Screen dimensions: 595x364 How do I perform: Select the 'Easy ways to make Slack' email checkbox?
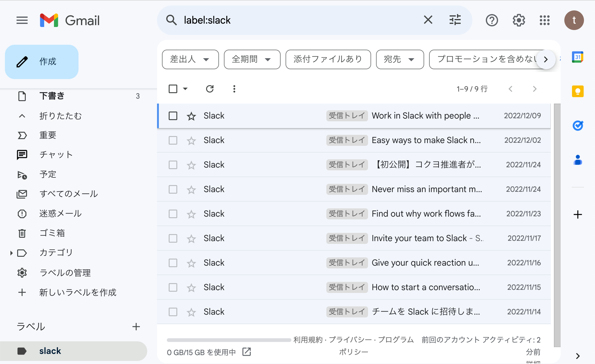(x=173, y=140)
